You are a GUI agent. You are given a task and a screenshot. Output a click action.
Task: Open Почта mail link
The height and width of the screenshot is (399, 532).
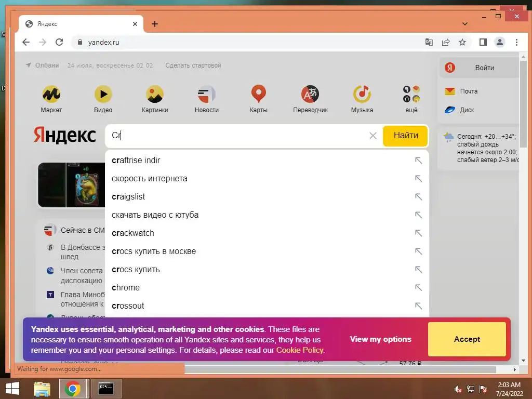461,91
